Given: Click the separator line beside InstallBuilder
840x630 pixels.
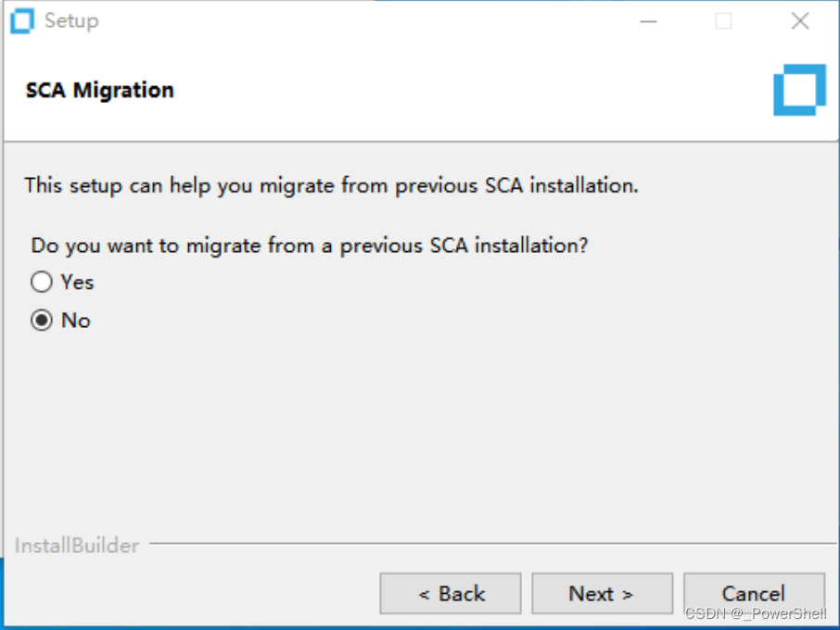Looking at the screenshot, I should (x=482, y=544).
